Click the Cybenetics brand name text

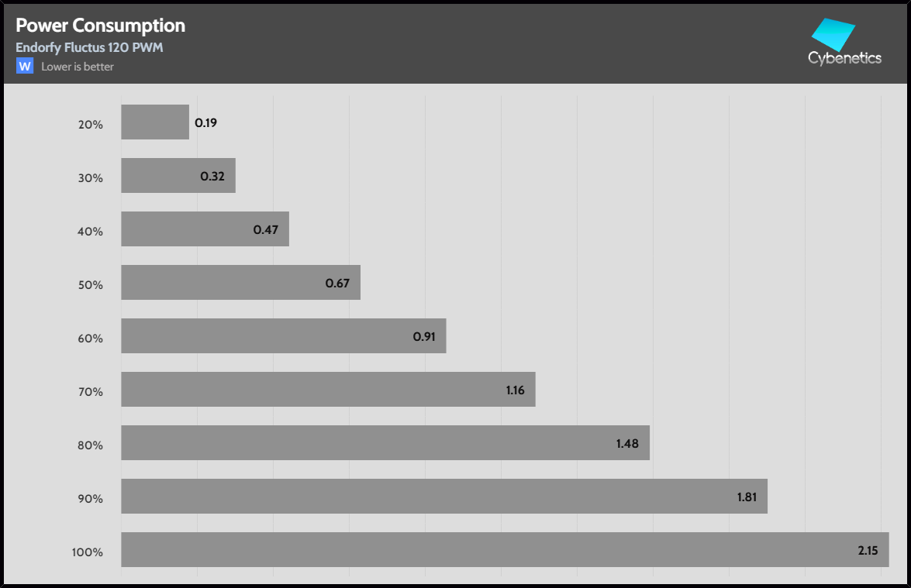tap(844, 58)
